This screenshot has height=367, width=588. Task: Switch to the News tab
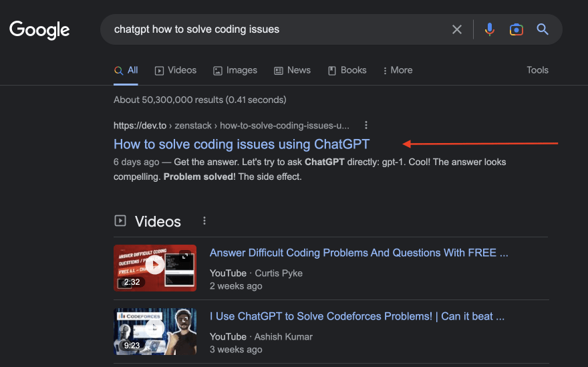click(292, 70)
